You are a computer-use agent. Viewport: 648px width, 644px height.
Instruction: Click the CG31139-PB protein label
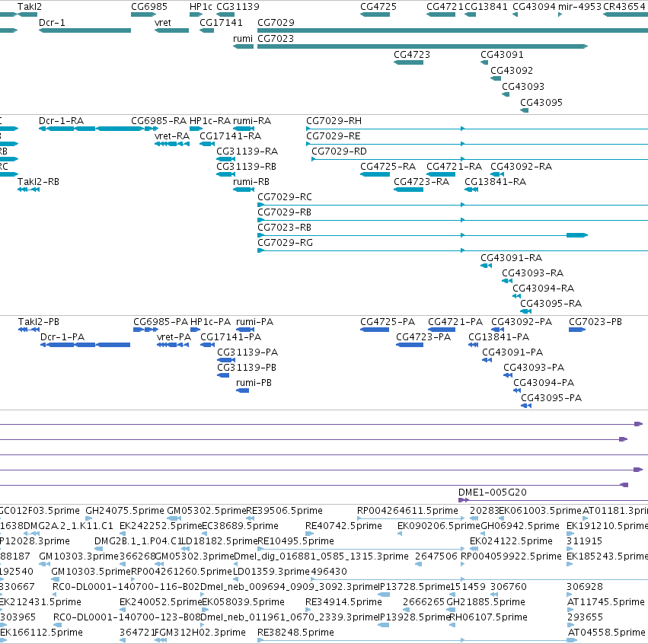(247, 368)
